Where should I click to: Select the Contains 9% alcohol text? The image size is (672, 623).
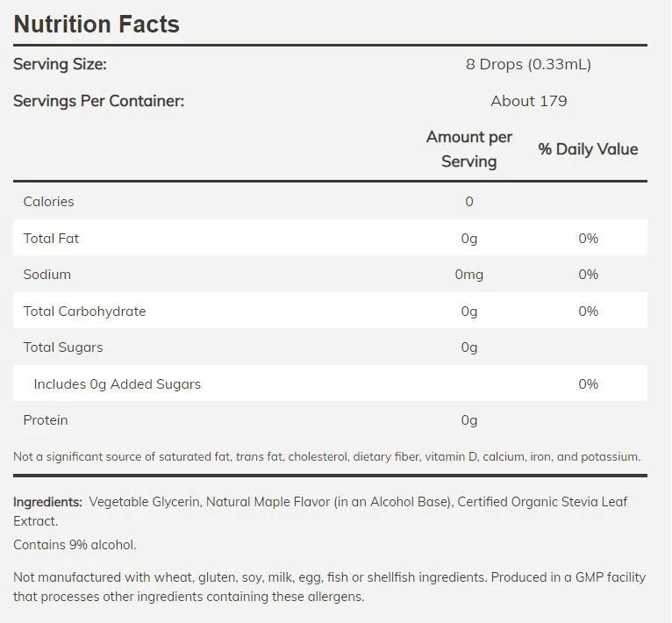tap(75, 545)
